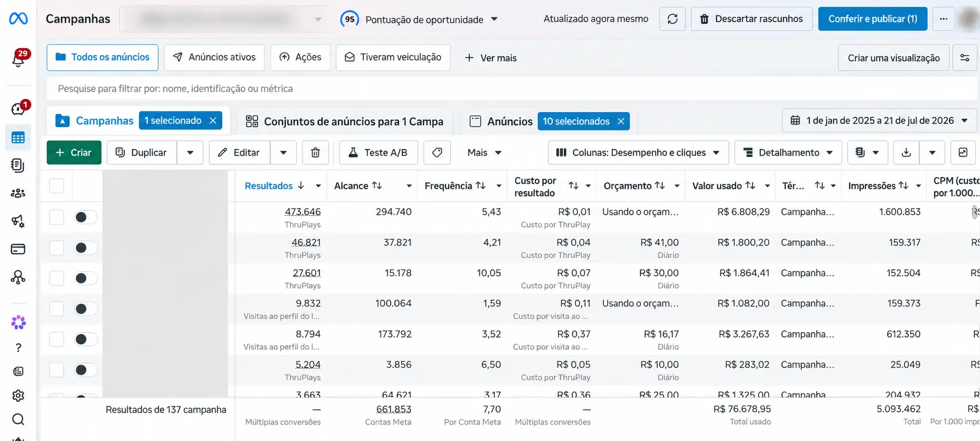Open the advertising settings megaphone icon

pos(18,221)
